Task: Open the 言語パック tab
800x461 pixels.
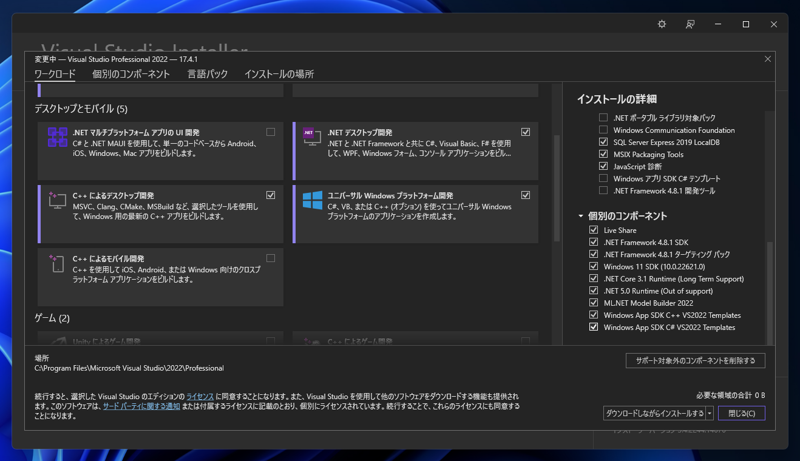Action: click(207, 74)
